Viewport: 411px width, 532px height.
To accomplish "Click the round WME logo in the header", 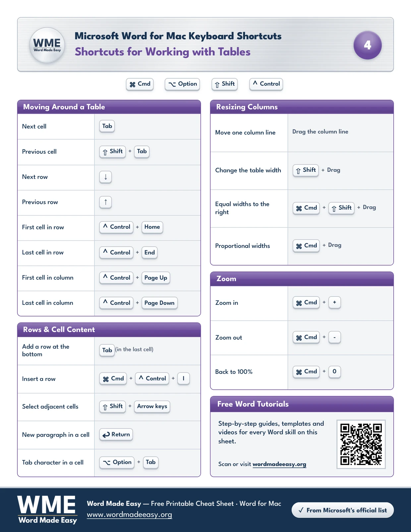I will pyautogui.click(x=47, y=45).
